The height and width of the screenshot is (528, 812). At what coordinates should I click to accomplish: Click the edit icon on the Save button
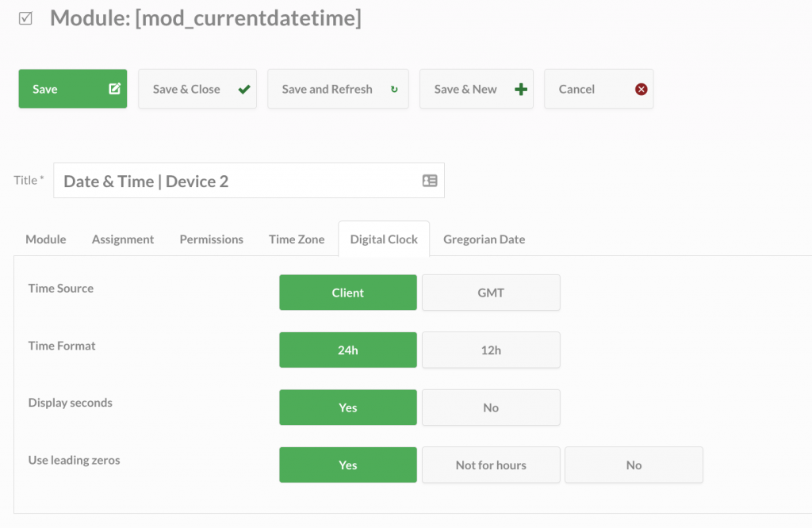114,89
